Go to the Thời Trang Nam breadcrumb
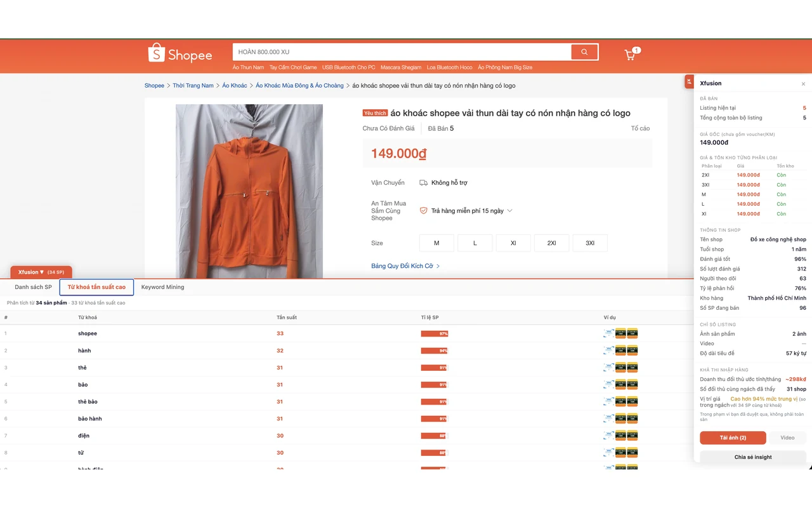This screenshot has height=508, width=812. coord(193,86)
